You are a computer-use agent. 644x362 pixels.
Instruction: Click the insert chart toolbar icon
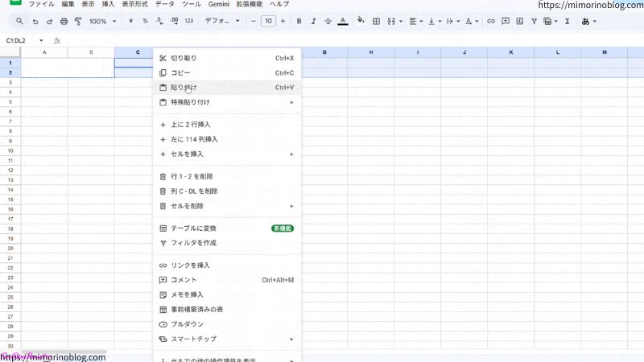tap(519, 22)
